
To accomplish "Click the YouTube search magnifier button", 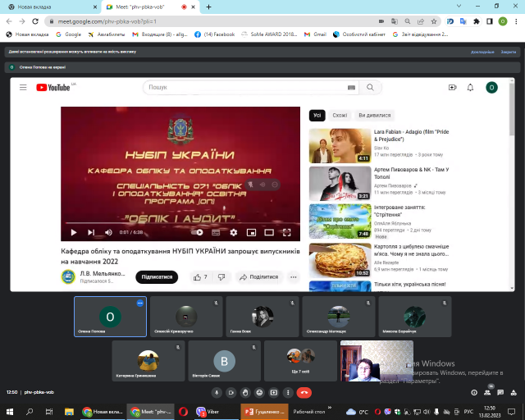I will click(x=370, y=88).
